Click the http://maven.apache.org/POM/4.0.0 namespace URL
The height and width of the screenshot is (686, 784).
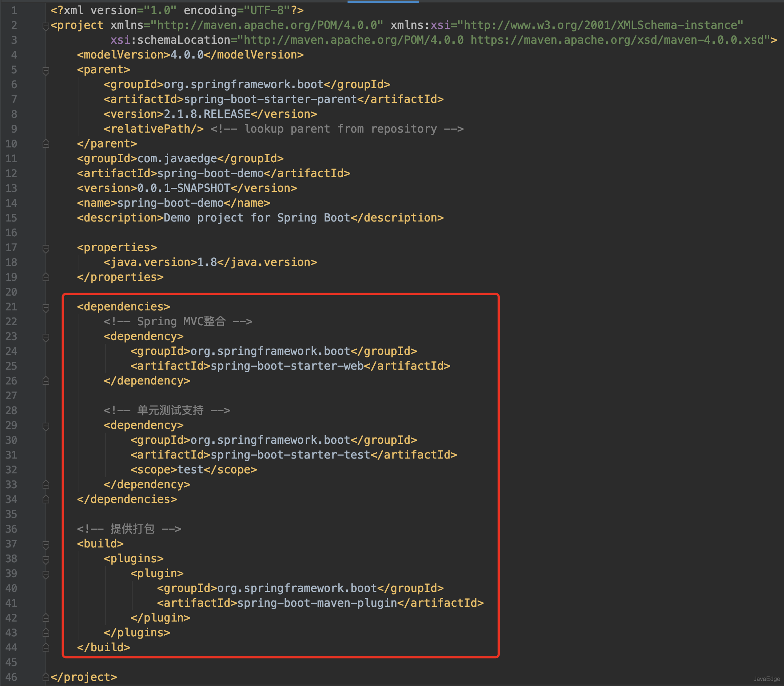268,25
